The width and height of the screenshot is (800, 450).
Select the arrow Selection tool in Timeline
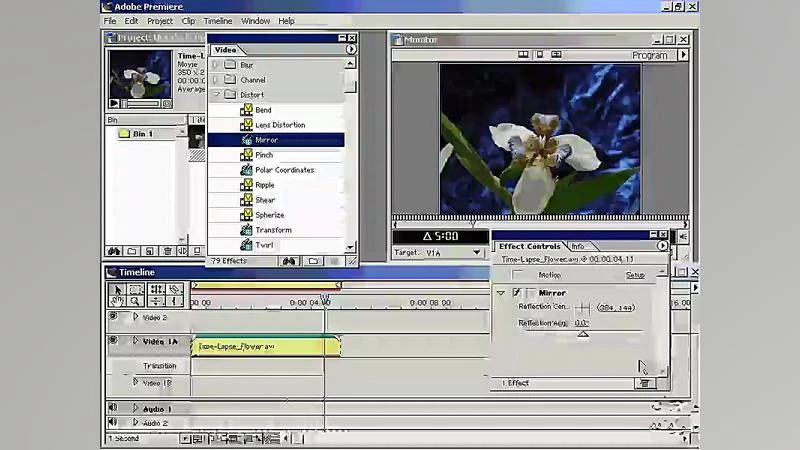[x=117, y=289]
